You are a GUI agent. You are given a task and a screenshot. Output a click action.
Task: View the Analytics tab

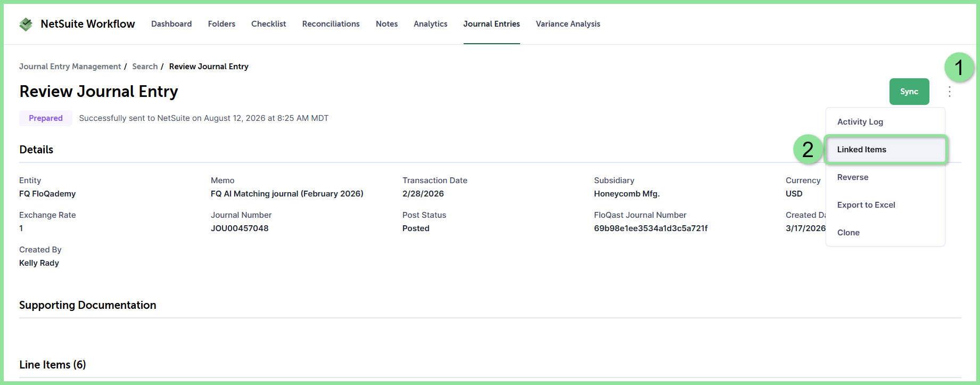pyautogui.click(x=430, y=24)
